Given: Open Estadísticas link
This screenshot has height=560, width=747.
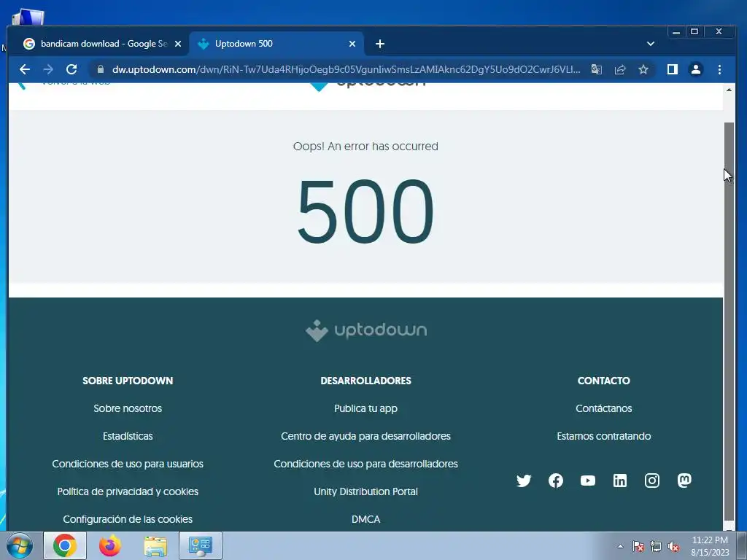Looking at the screenshot, I should coord(128,436).
